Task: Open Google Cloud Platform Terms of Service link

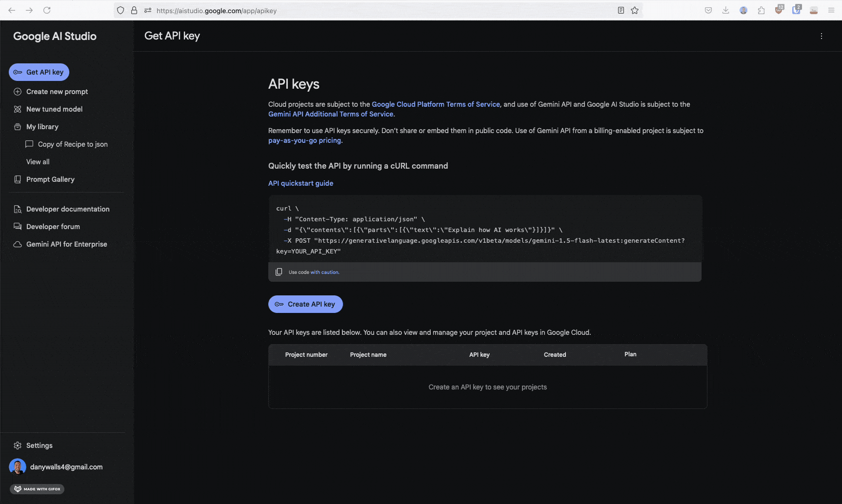Action: click(x=436, y=104)
